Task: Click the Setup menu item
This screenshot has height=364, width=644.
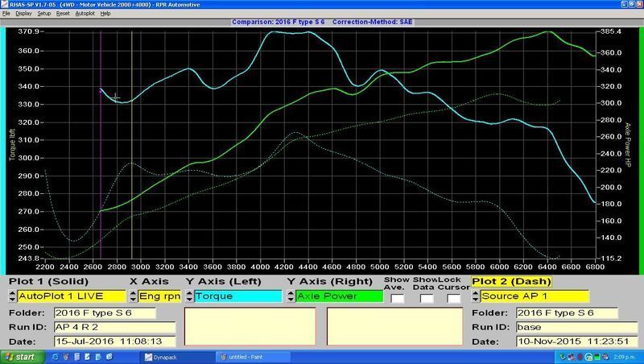Action: tap(43, 14)
